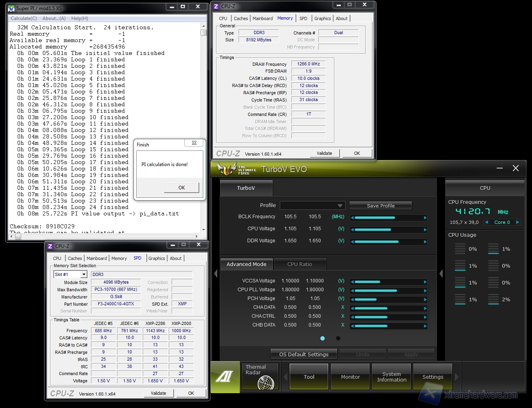The width and height of the screenshot is (532, 408).
Task: Decrease CPU Voltage with left arrow
Action: point(352,230)
